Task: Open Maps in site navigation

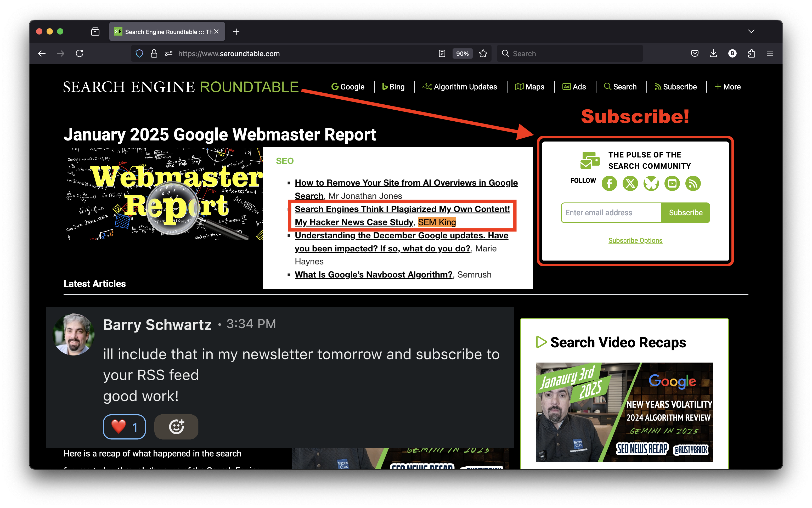Action: click(x=529, y=87)
